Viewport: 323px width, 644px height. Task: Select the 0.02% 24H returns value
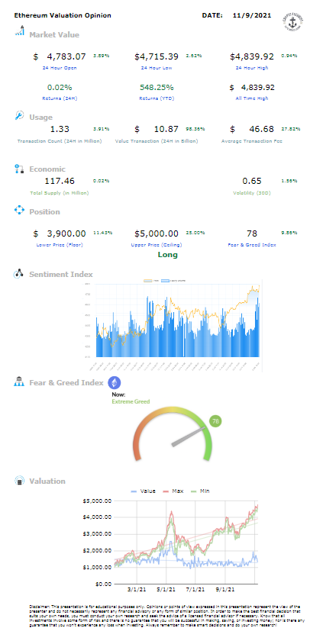(60, 88)
